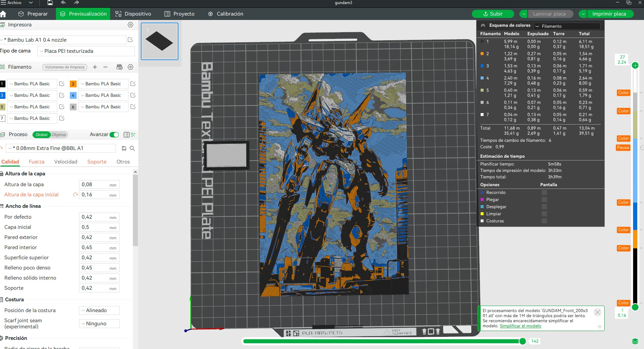
Task: Collapse the color scheme panel arrow
Action: pyautogui.click(x=483, y=25)
